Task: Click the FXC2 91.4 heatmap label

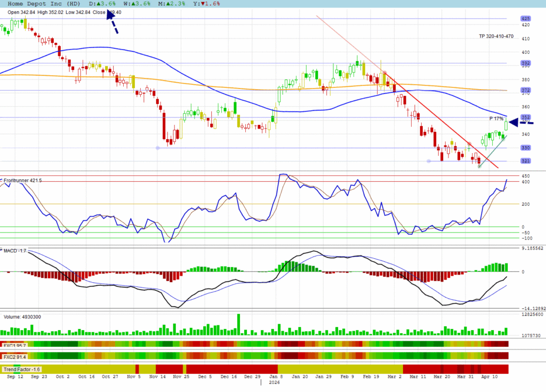Action: 15,356
